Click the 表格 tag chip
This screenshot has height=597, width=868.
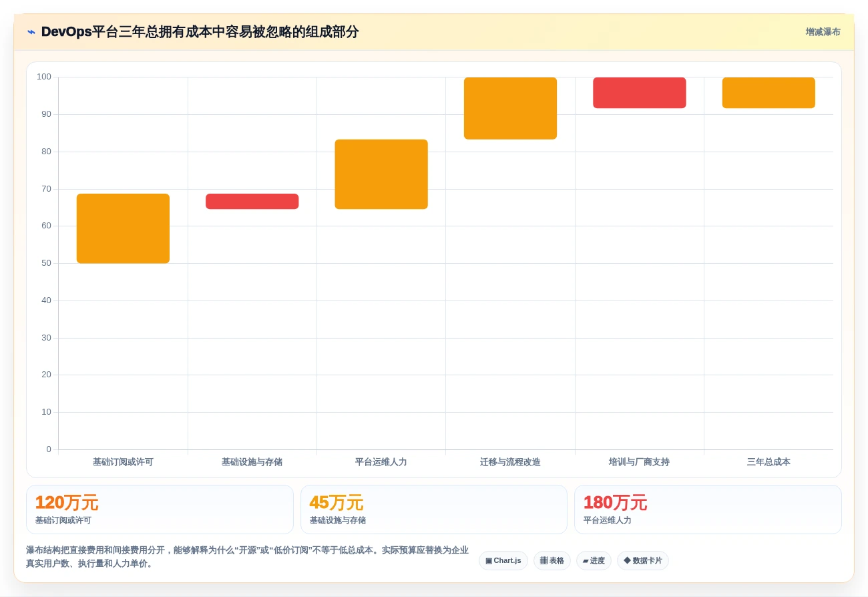point(552,561)
